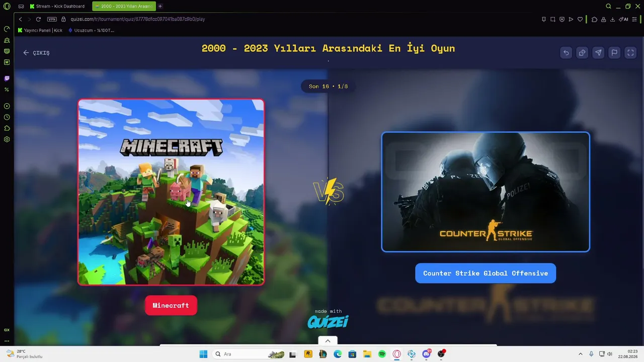Click the taskbar search box
Screen dimensions: 644x362
pyautogui.click(x=249, y=354)
